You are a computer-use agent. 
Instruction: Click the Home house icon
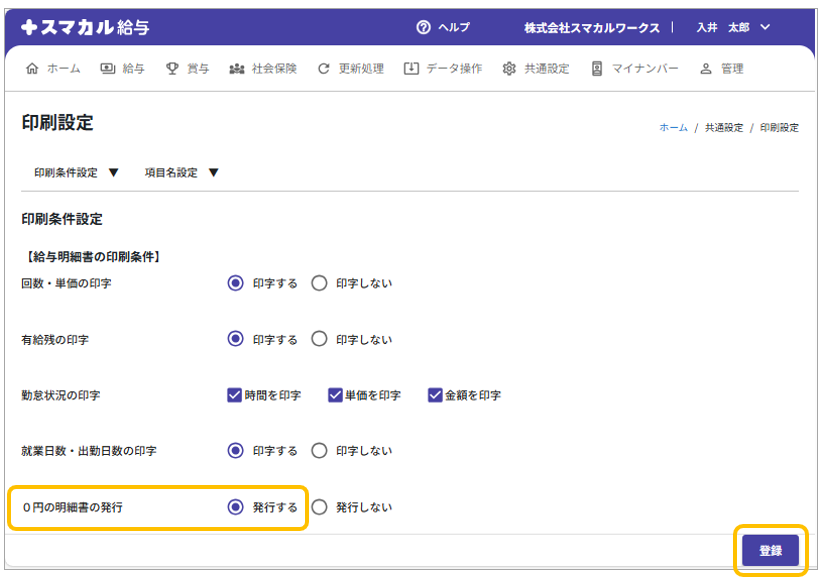(x=32, y=69)
